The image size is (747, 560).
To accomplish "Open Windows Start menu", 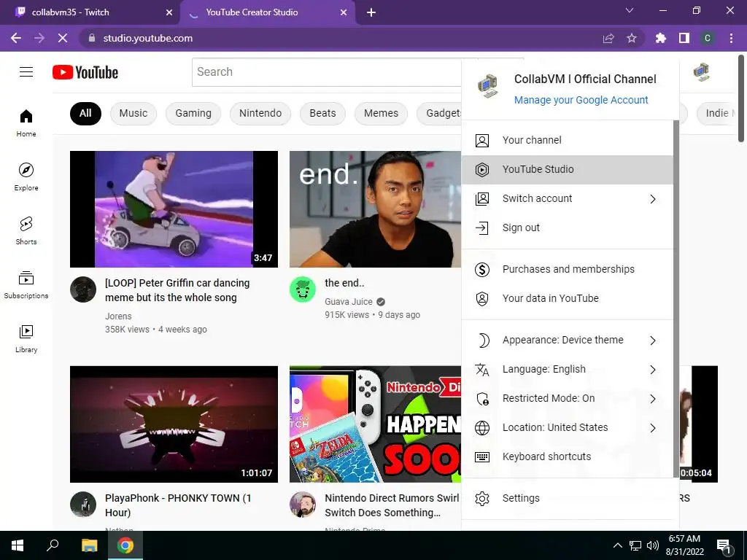I will [18, 545].
